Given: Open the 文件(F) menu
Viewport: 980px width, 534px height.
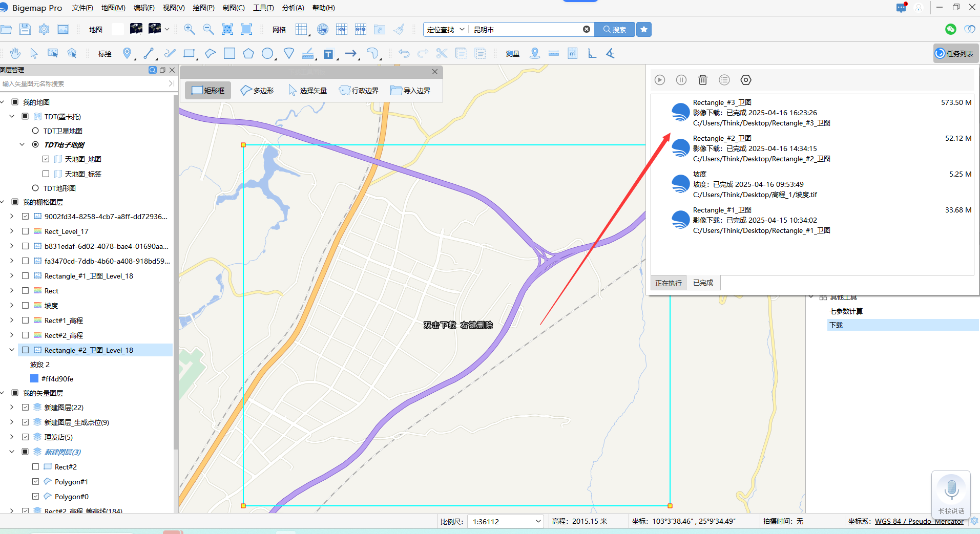Looking at the screenshot, I should [x=82, y=8].
